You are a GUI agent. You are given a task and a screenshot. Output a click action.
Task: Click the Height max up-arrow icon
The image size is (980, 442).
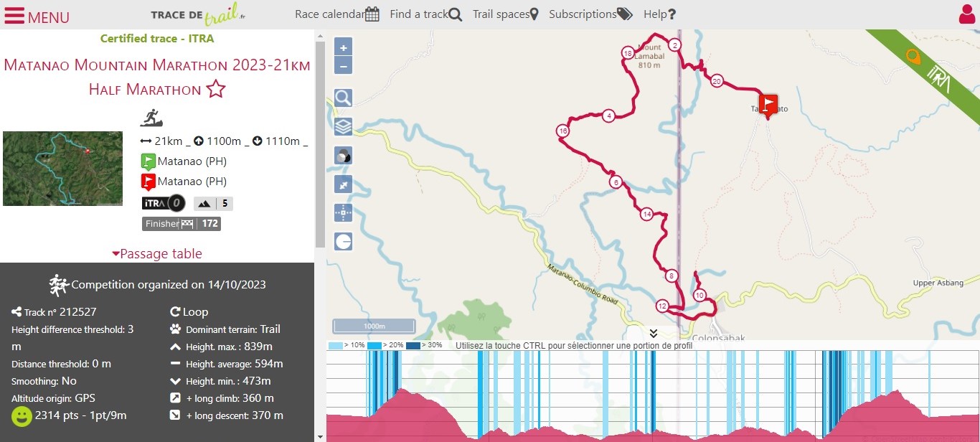point(174,347)
